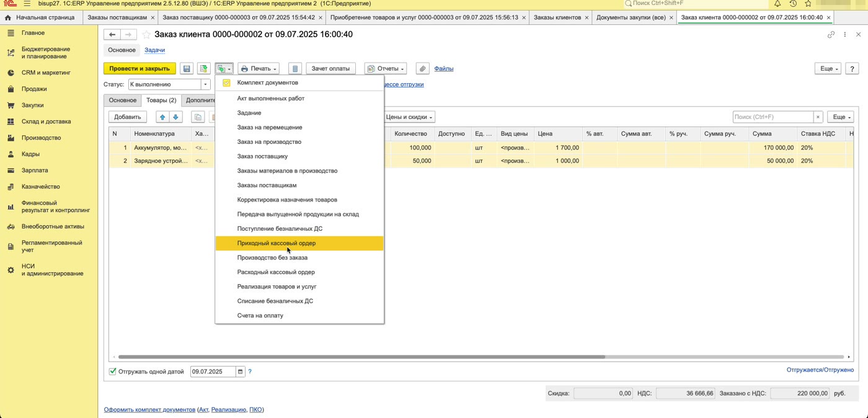
Task: Open favorites star in the top bar
Action: [808, 4]
